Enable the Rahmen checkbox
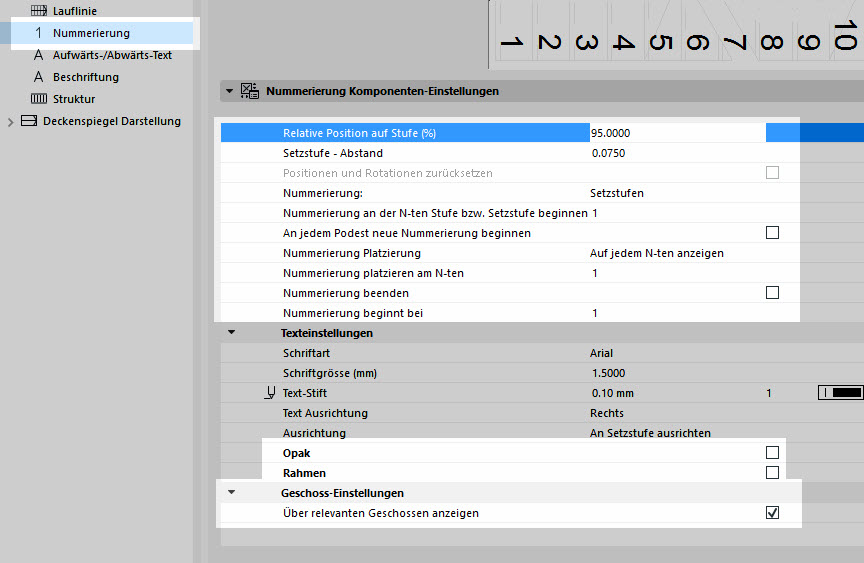 pyautogui.click(x=773, y=472)
